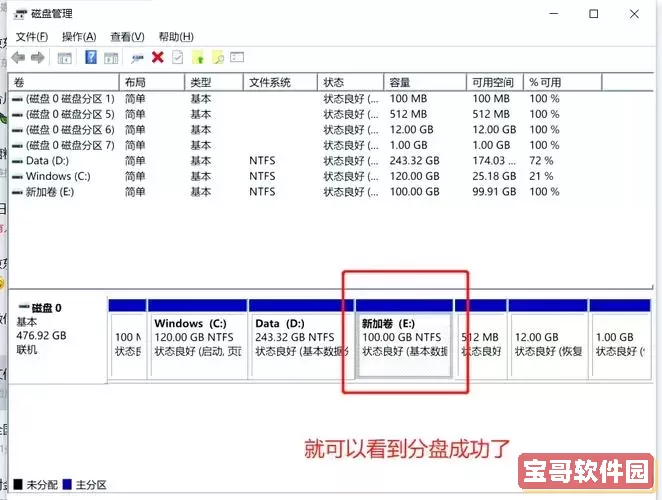The image size is (662, 500).
Task: Select the Data (D:) partition block in disk map
Action: point(301,338)
